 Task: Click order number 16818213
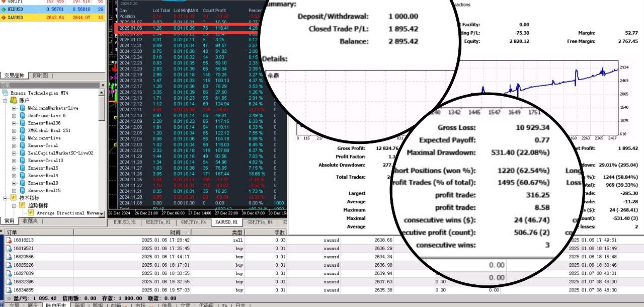click(23, 240)
